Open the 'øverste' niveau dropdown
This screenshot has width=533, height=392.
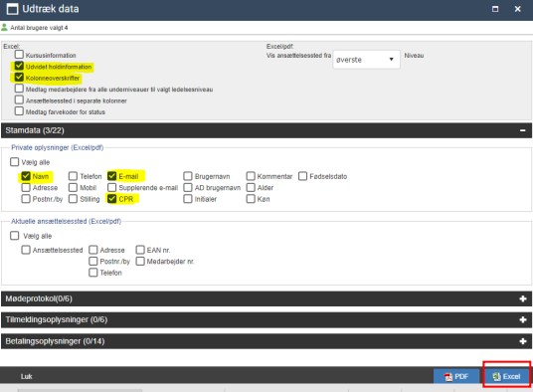(366, 60)
